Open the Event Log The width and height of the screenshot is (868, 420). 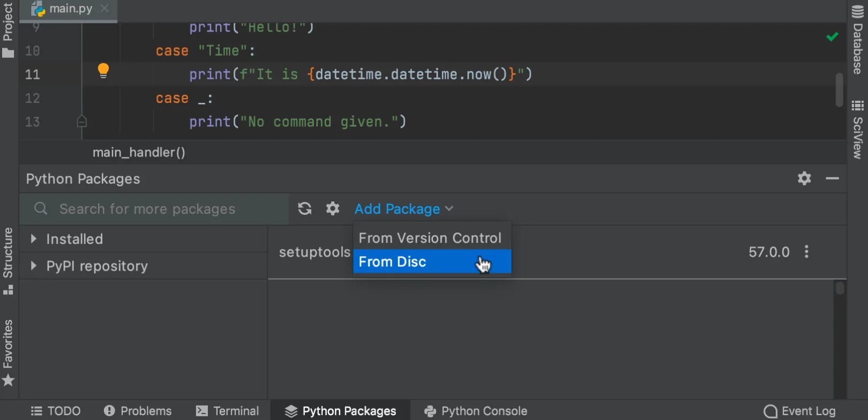pos(799,411)
